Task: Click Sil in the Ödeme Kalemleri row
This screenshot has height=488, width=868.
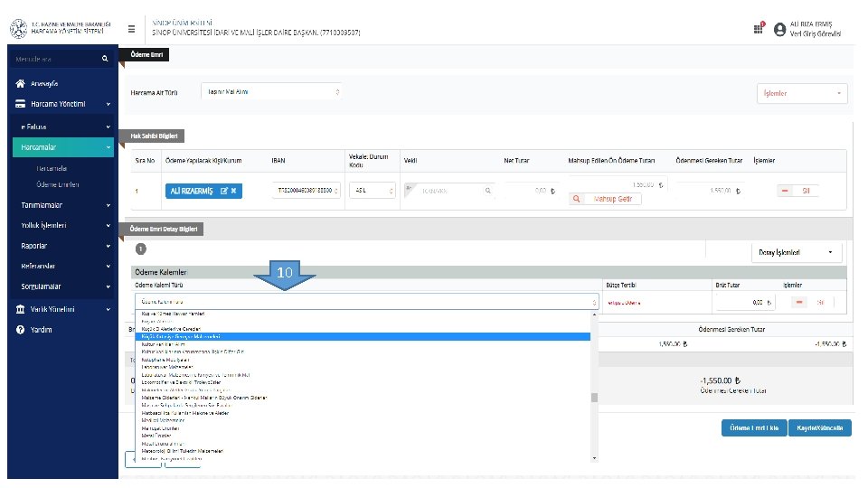Action: coord(813,302)
